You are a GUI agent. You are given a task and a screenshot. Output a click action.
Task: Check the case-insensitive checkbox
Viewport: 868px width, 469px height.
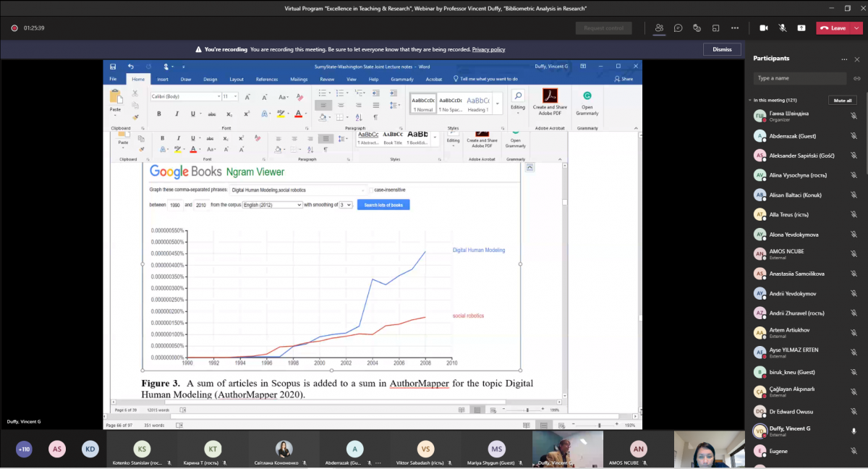coord(371,190)
